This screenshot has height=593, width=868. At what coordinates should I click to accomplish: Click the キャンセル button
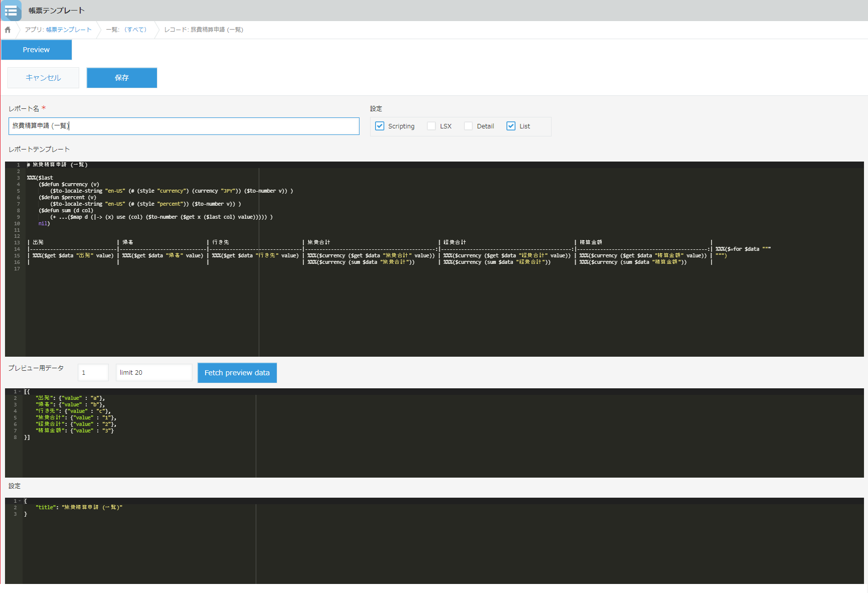pyautogui.click(x=43, y=78)
